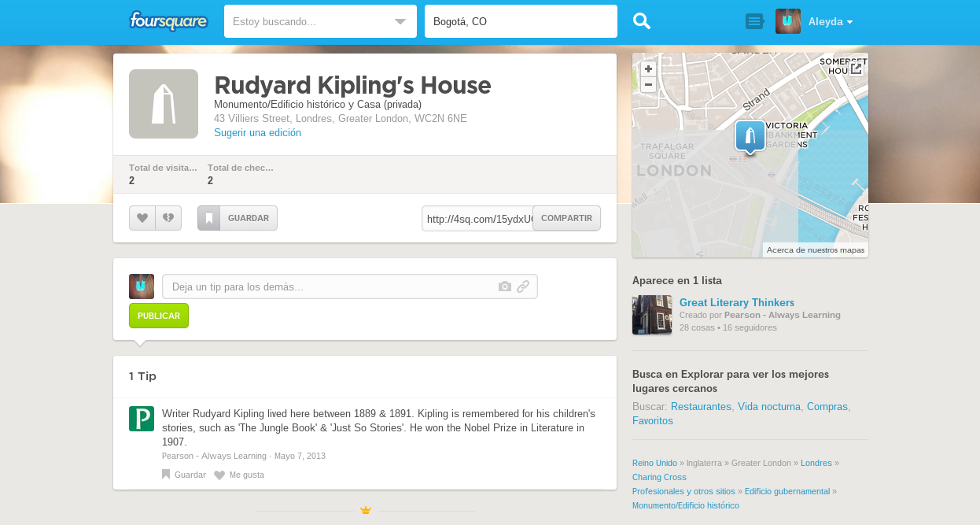Screen dimensions: 980x525
Task: Open Great Literary Thinkers list thumbnail
Action: pos(652,315)
